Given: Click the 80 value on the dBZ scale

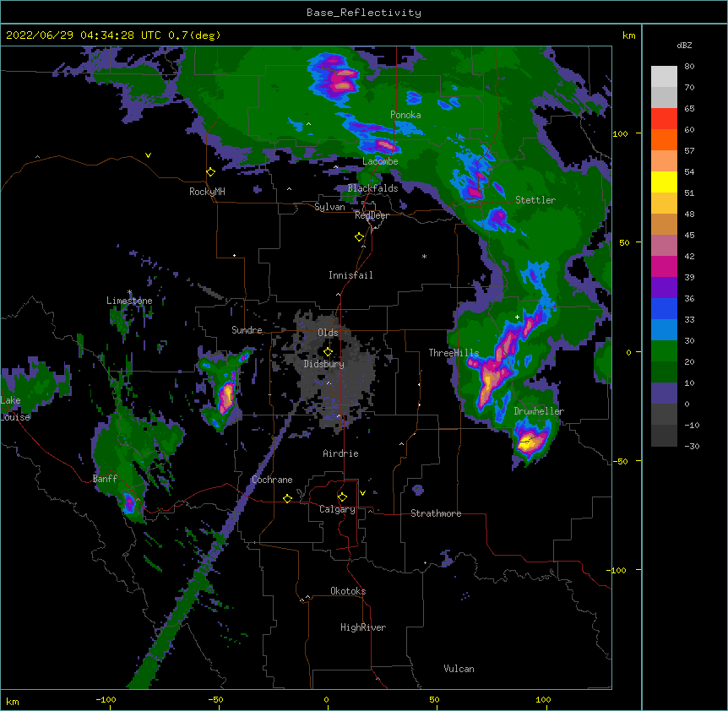Looking at the screenshot, I should 689,67.
